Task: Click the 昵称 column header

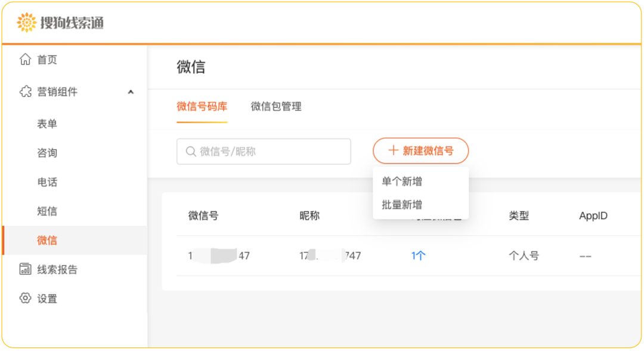Action: tap(309, 215)
